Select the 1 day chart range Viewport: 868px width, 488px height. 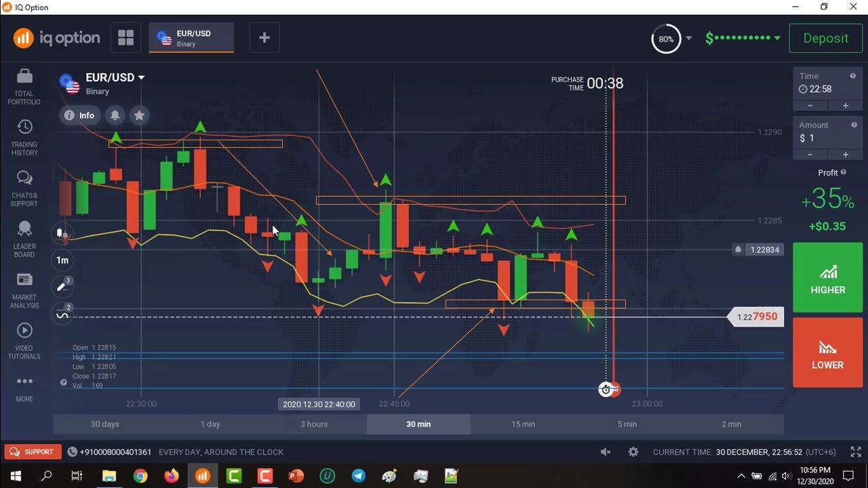(210, 424)
